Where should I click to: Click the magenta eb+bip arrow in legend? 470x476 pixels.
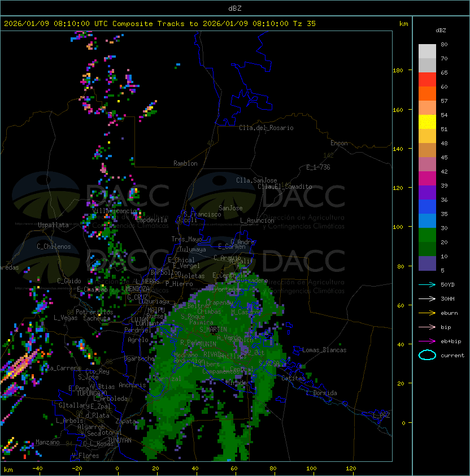tap(427, 341)
